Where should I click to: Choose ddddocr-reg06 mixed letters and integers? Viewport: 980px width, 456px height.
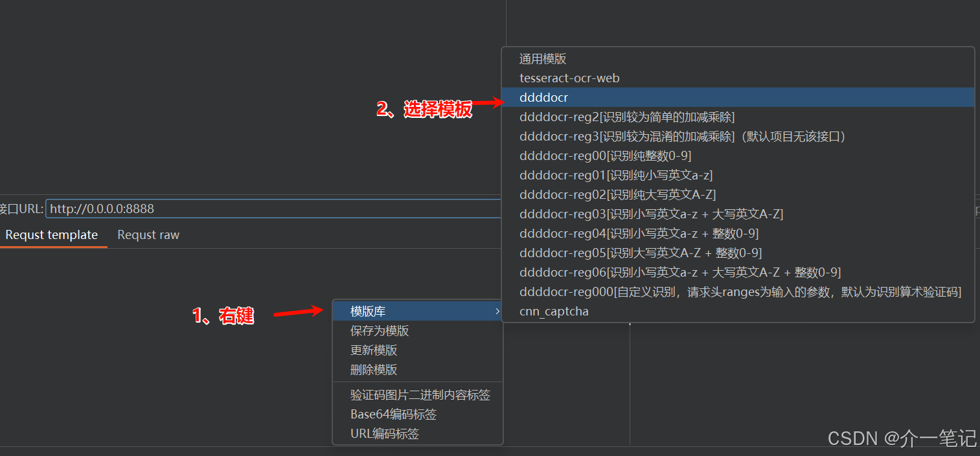click(x=738, y=273)
